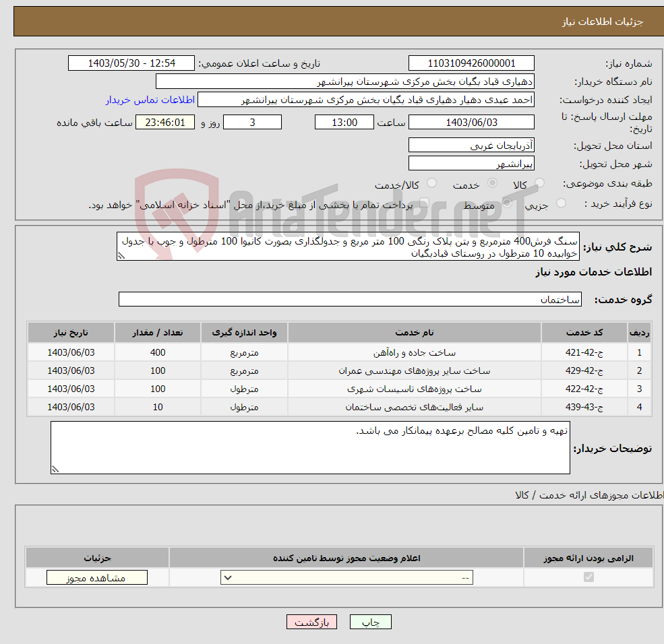Click the مترطول unit in row 3

click(244, 389)
